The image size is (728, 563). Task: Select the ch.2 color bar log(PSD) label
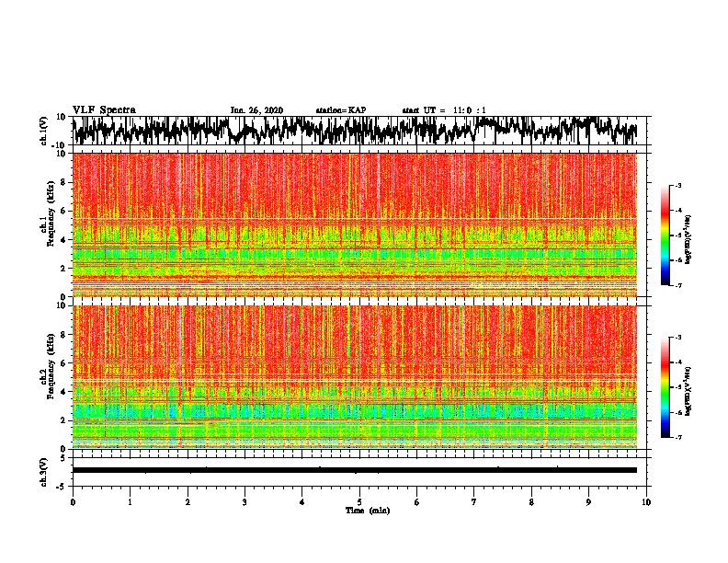tap(688, 391)
